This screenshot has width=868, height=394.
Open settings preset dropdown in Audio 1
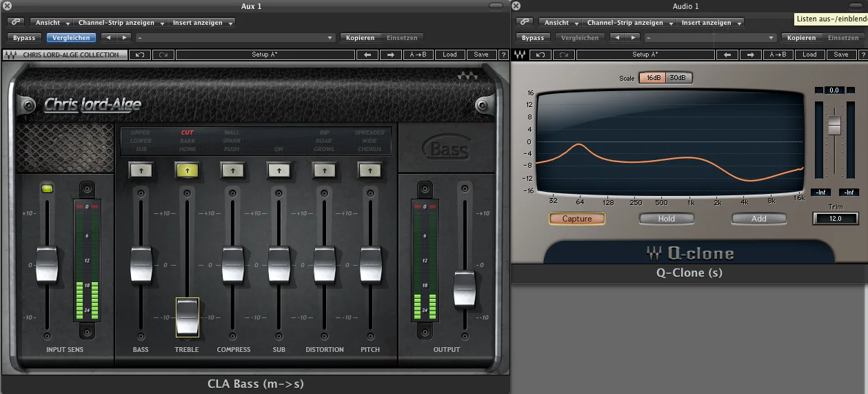click(x=709, y=37)
